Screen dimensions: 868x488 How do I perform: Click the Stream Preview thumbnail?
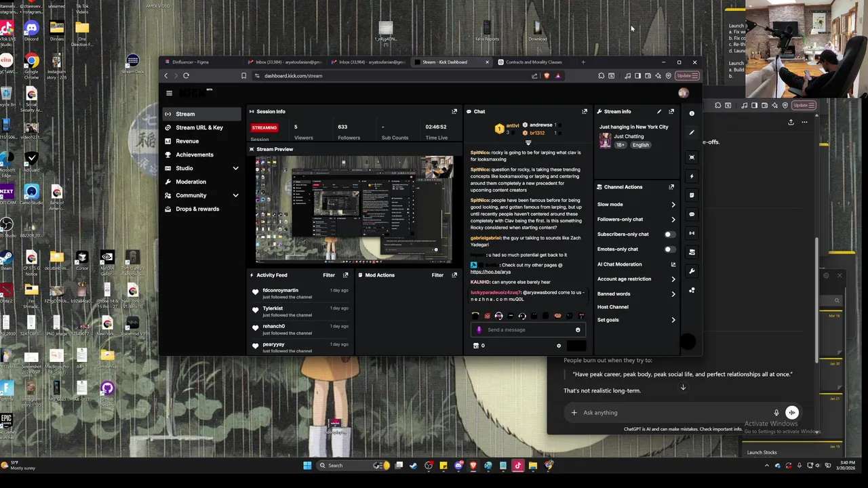click(x=354, y=209)
